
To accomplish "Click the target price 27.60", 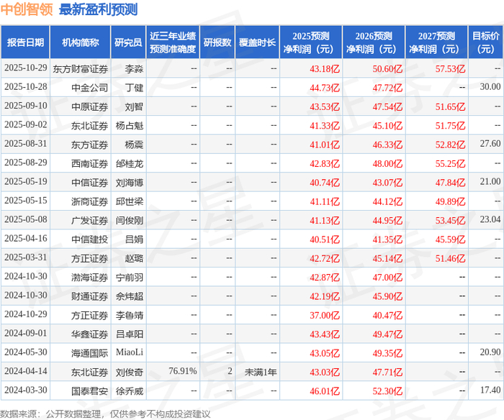I will [490, 144].
